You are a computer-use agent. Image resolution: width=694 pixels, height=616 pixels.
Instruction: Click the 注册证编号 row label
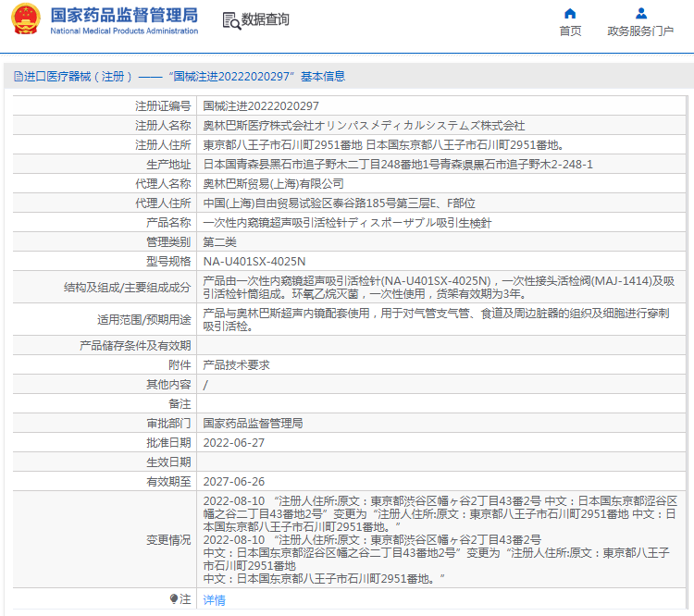(163, 106)
